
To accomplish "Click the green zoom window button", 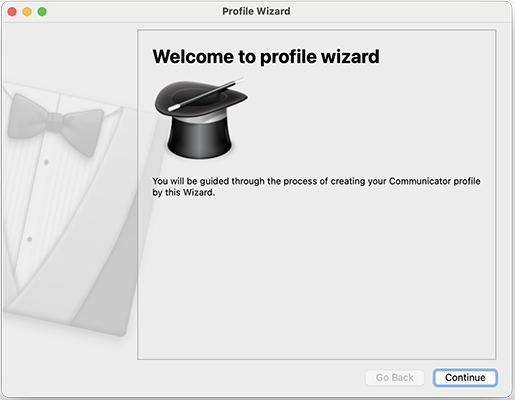I will [x=42, y=12].
